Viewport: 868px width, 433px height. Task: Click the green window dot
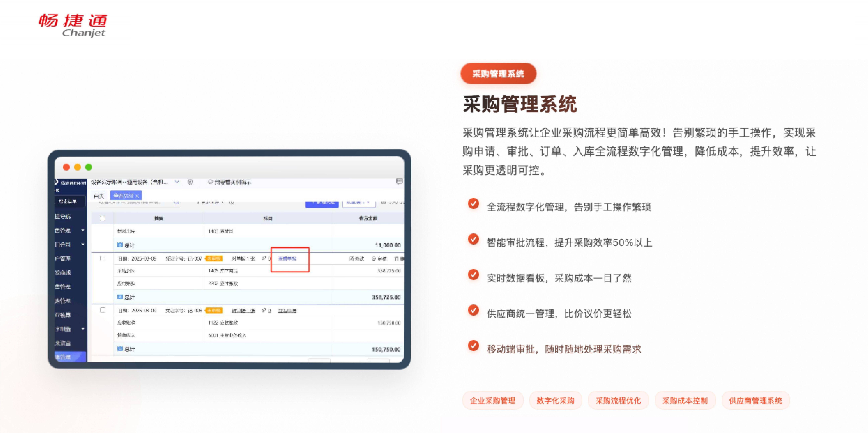(x=89, y=167)
